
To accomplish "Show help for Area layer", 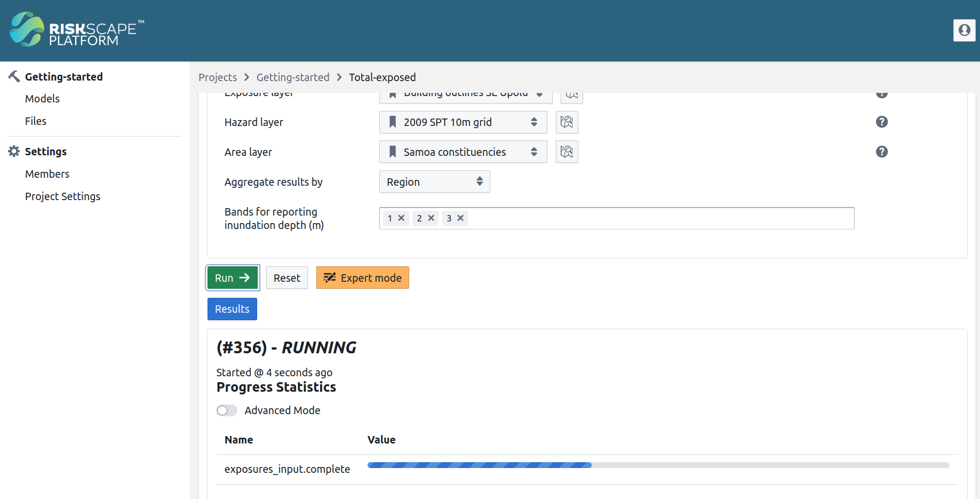I will 882,152.
